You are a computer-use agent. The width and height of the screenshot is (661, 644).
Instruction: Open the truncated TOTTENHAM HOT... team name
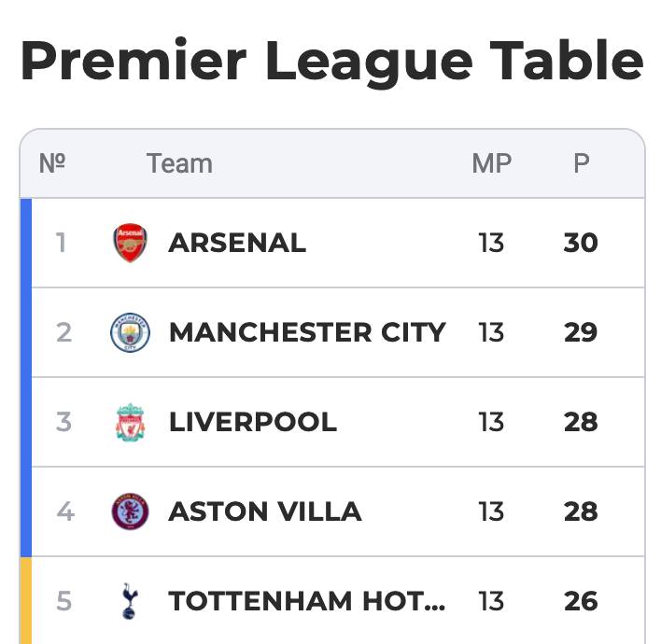[x=307, y=601]
